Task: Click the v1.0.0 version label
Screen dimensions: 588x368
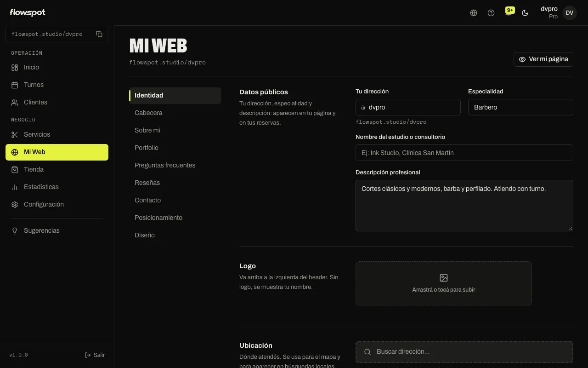Action: pos(19,355)
